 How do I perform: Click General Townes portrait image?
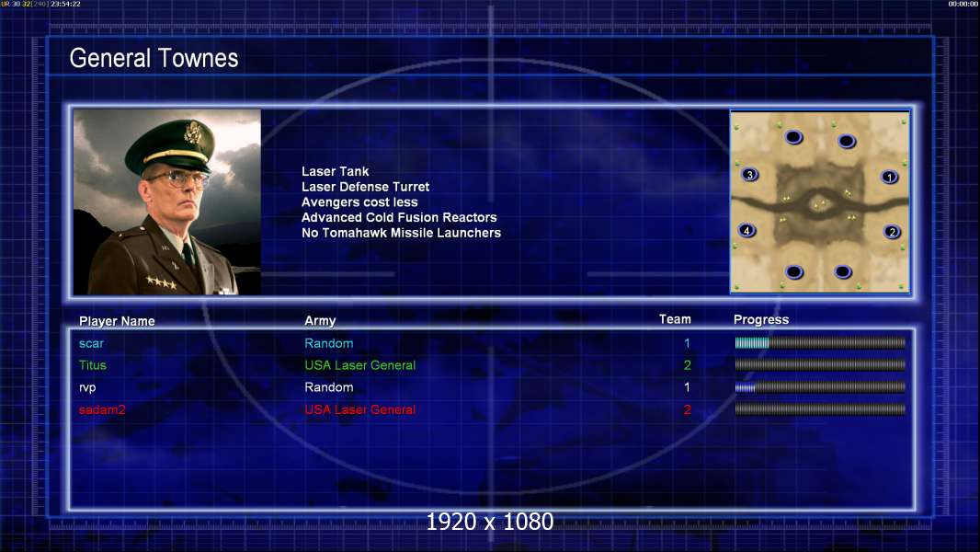(167, 201)
